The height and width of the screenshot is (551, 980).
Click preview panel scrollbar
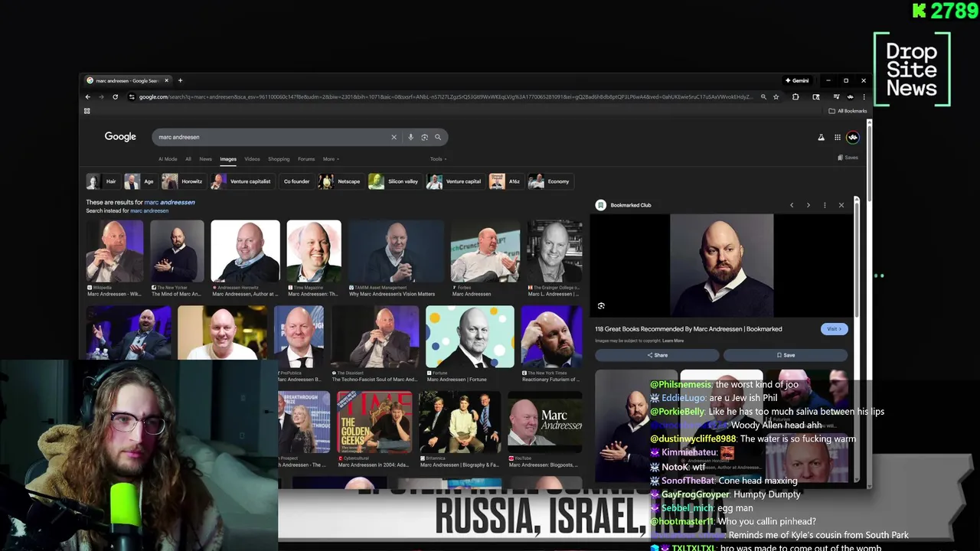pos(857,260)
